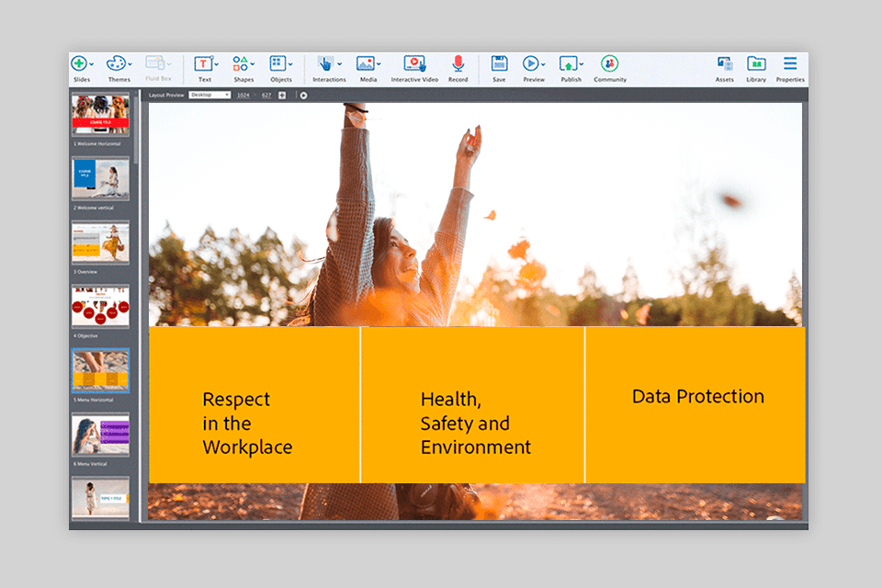This screenshot has height=588, width=882.
Task: Click the Text tool icon
Action: point(203,63)
